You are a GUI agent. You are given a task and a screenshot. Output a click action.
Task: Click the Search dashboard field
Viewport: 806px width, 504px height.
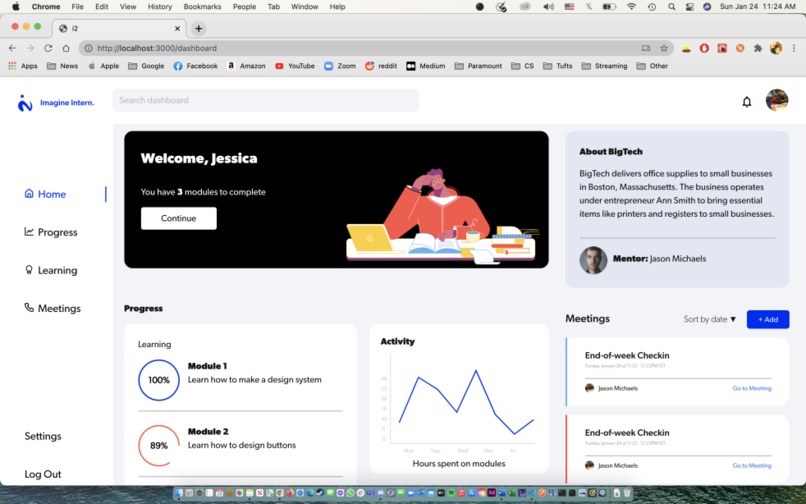point(266,100)
